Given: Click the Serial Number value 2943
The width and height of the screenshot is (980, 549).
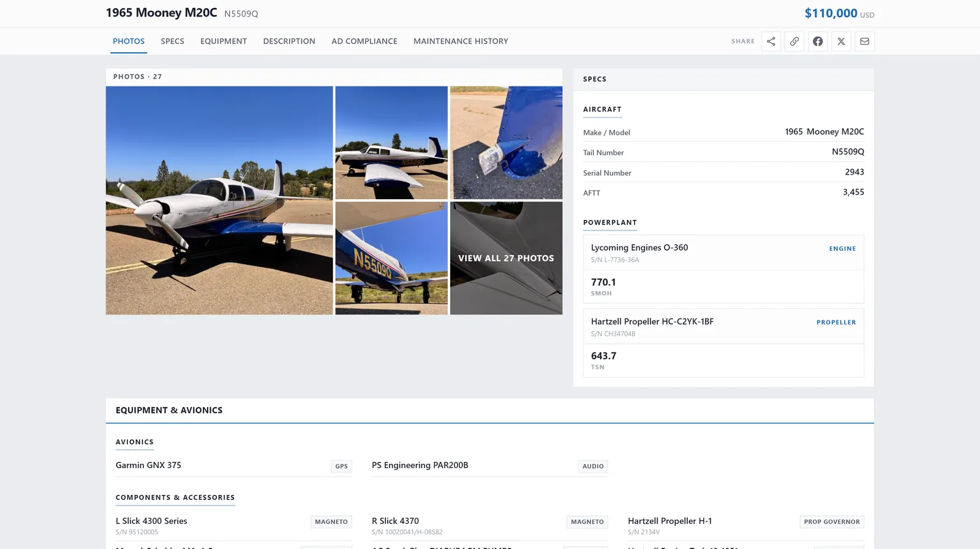Looking at the screenshot, I should pos(854,172).
